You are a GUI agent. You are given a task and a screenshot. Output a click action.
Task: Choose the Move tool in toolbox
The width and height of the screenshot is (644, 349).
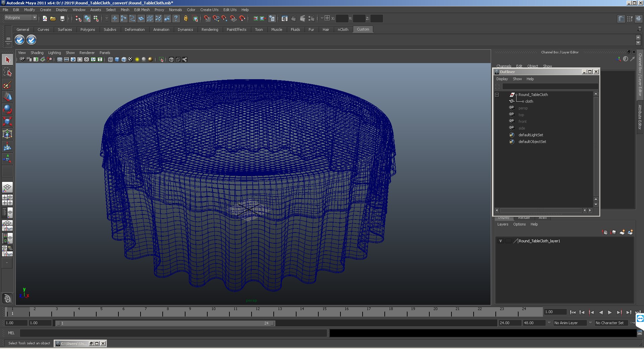(x=7, y=97)
